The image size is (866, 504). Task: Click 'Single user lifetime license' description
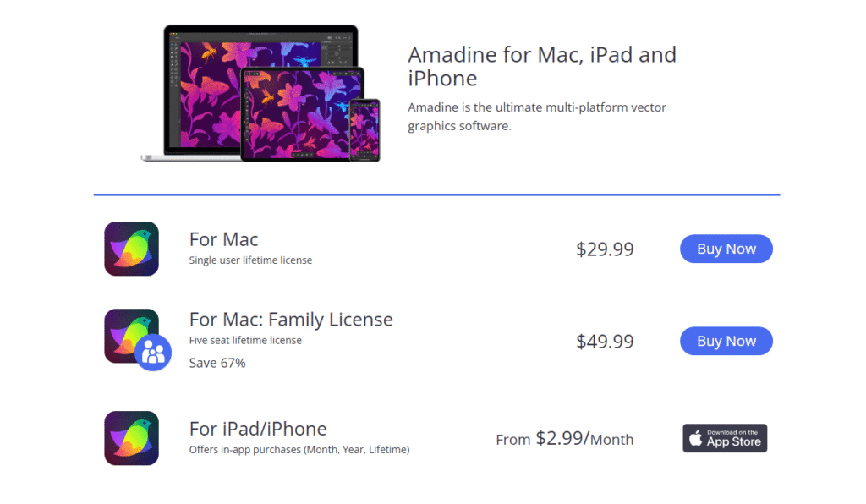pos(250,260)
